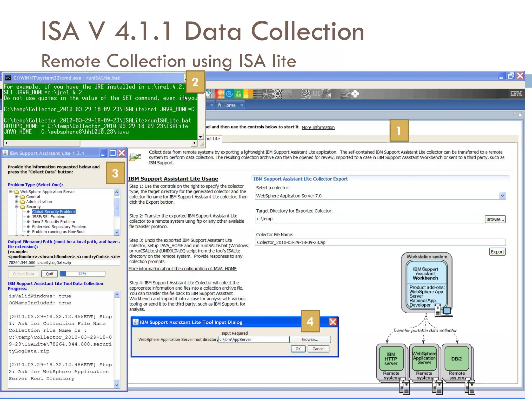Switch to the Home tab
This screenshot has width=532, height=399.
point(229,105)
